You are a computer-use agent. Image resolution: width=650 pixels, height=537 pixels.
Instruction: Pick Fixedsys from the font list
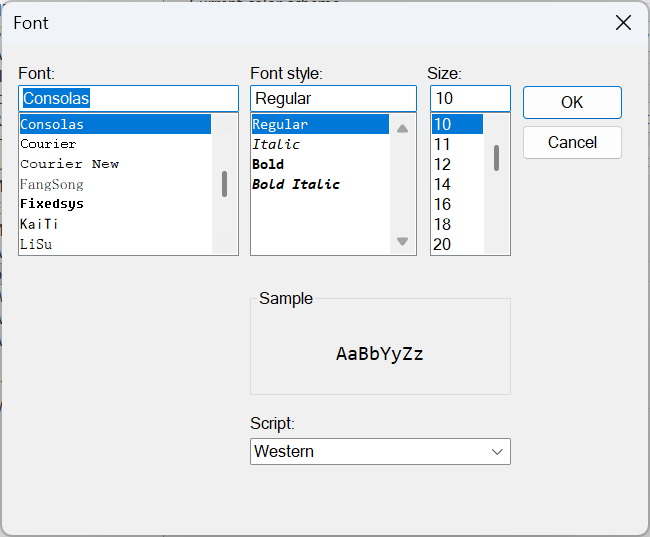115,204
